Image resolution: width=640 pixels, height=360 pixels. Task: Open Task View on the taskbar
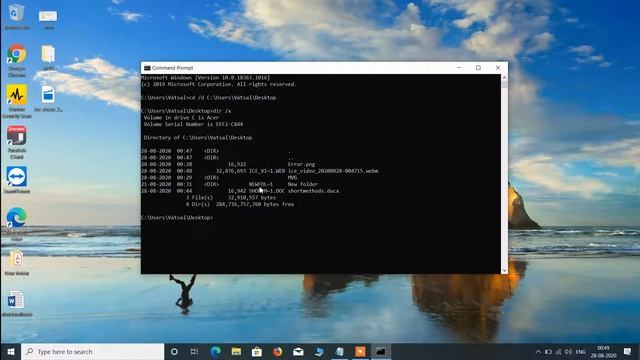pyautogui.click(x=195, y=351)
